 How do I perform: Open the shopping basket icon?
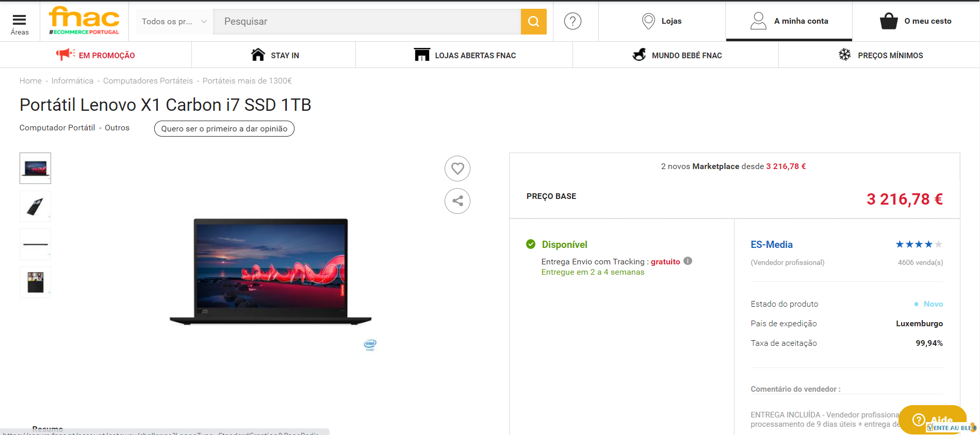(889, 21)
